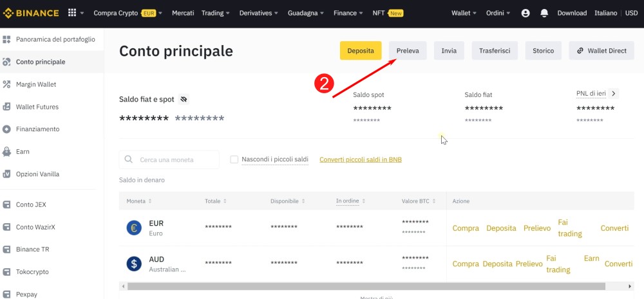Click the Binance TR sidebar icon
Image resolution: width=644 pixels, height=299 pixels.
click(x=6, y=249)
